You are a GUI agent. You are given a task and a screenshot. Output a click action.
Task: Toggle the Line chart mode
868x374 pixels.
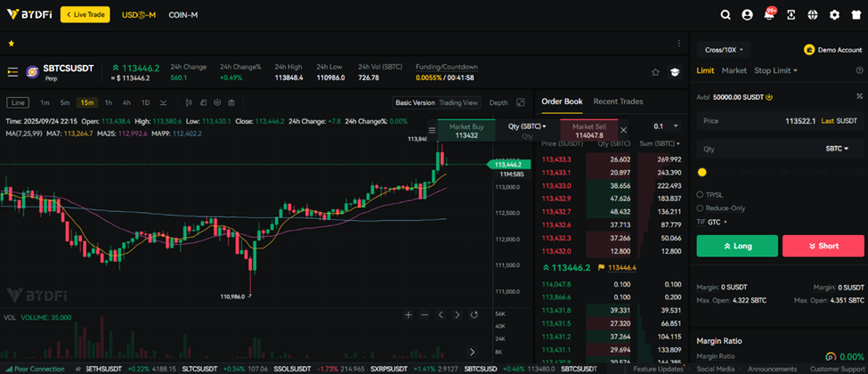[17, 102]
